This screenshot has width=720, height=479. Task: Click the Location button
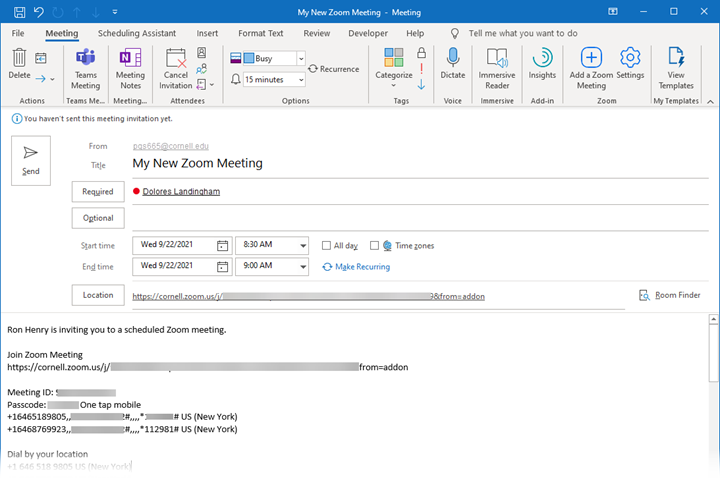pyautogui.click(x=98, y=295)
